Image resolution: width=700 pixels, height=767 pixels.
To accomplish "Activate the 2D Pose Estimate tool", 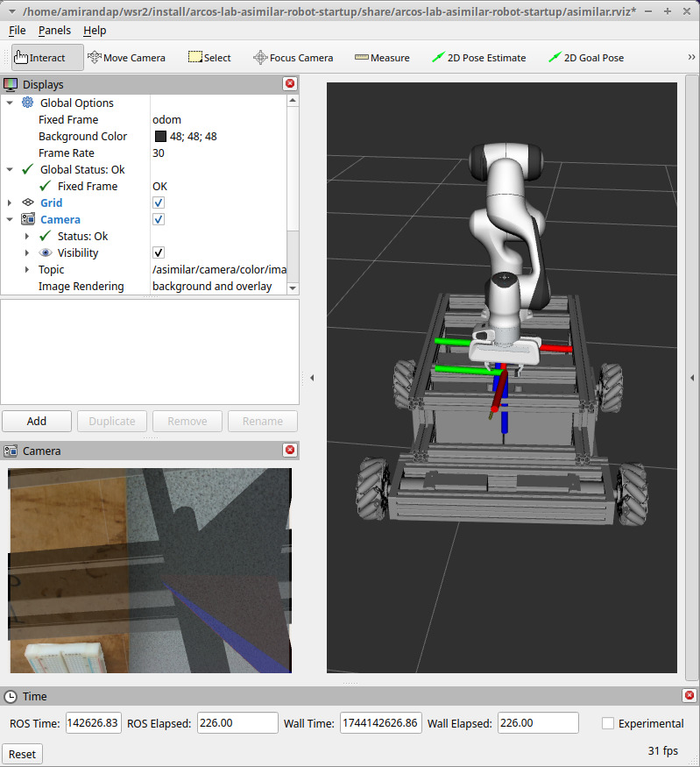I will point(478,58).
